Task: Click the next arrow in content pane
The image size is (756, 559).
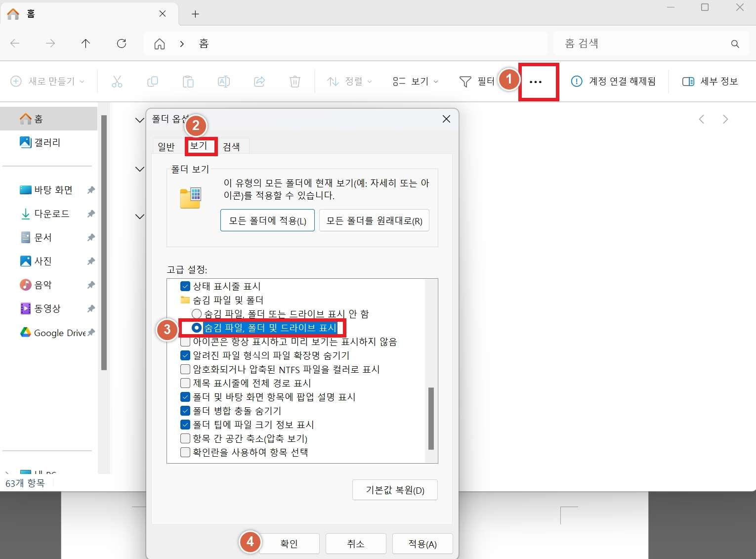Action: [725, 119]
